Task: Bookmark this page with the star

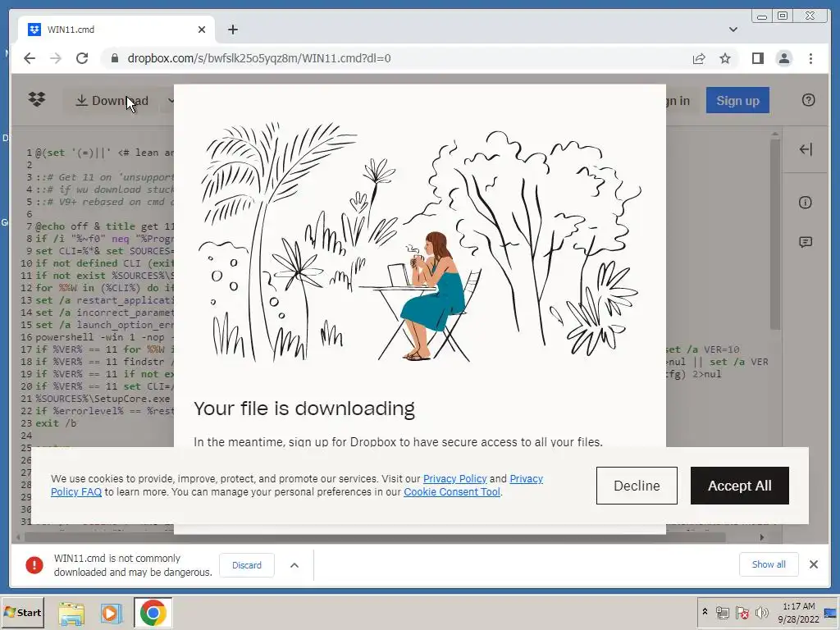Action: click(725, 58)
